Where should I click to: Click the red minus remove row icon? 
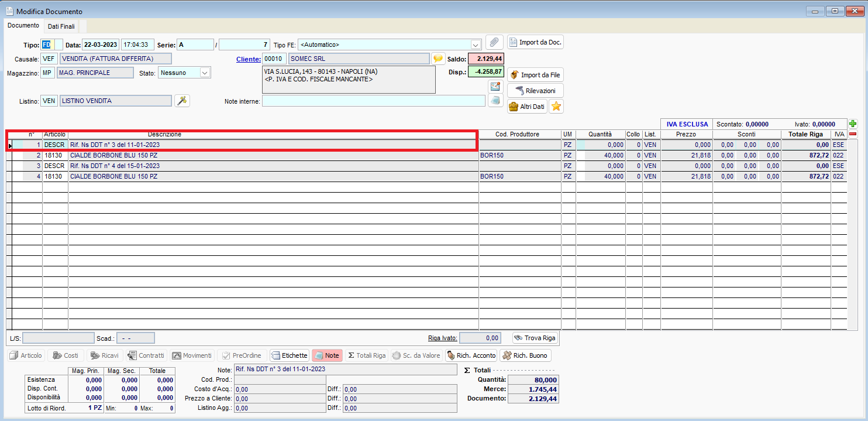point(853,134)
